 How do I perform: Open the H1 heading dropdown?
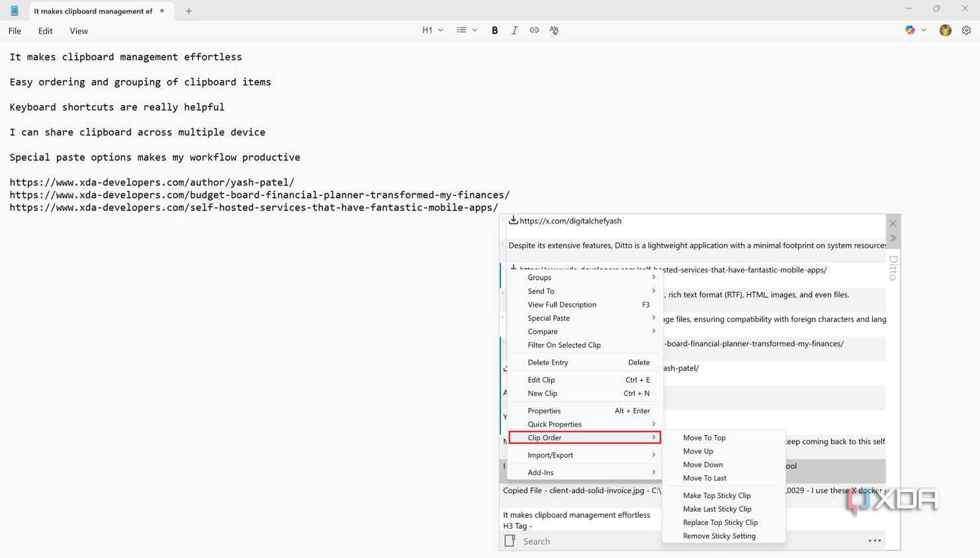(x=433, y=30)
